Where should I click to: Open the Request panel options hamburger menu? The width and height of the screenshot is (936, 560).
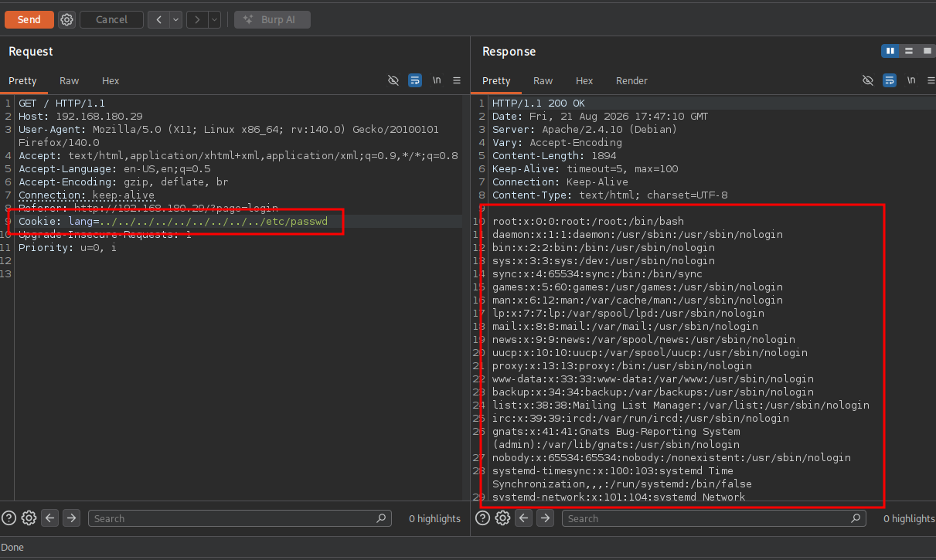pyautogui.click(x=457, y=80)
